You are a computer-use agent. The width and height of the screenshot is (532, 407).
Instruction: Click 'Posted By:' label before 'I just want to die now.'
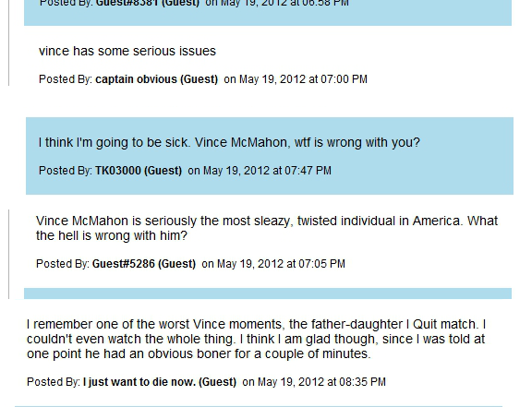point(54,381)
